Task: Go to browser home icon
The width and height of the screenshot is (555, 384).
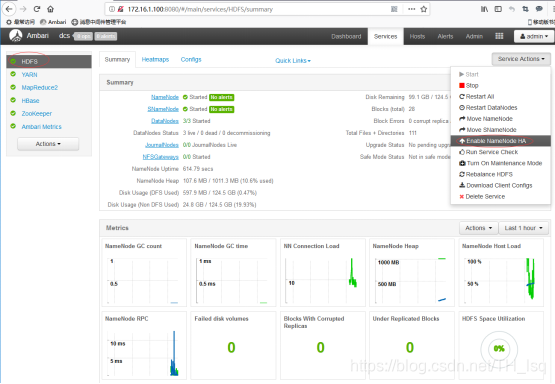Action: (x=51, y=9)
